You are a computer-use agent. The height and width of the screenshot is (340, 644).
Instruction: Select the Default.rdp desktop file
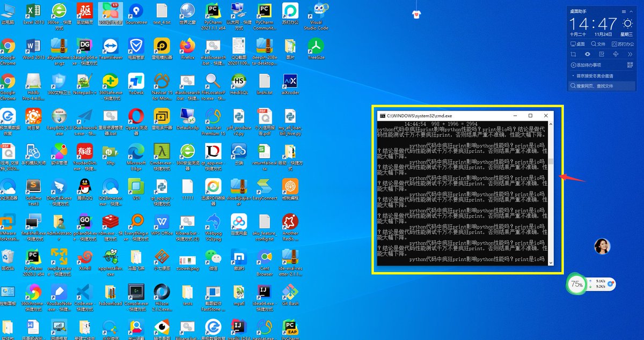click(187, 119)
